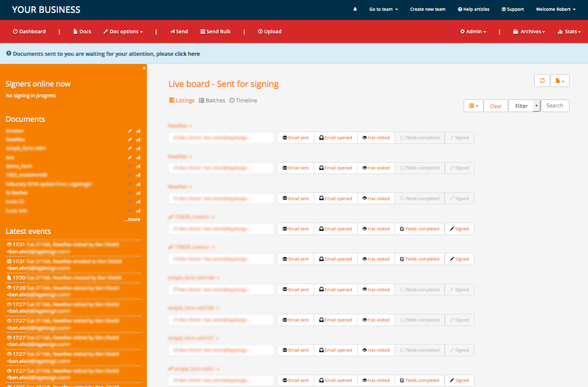Switch to the Listings view
The height and width of the screenshot is (387, 588).
tap(182, 100)
